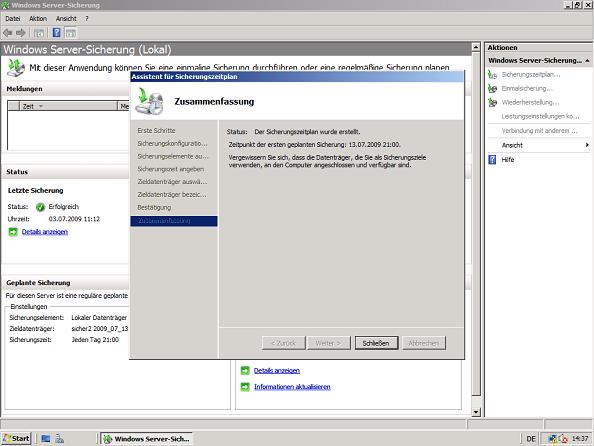Click the desktop quick launch icon in taskbar

(46, 438)
